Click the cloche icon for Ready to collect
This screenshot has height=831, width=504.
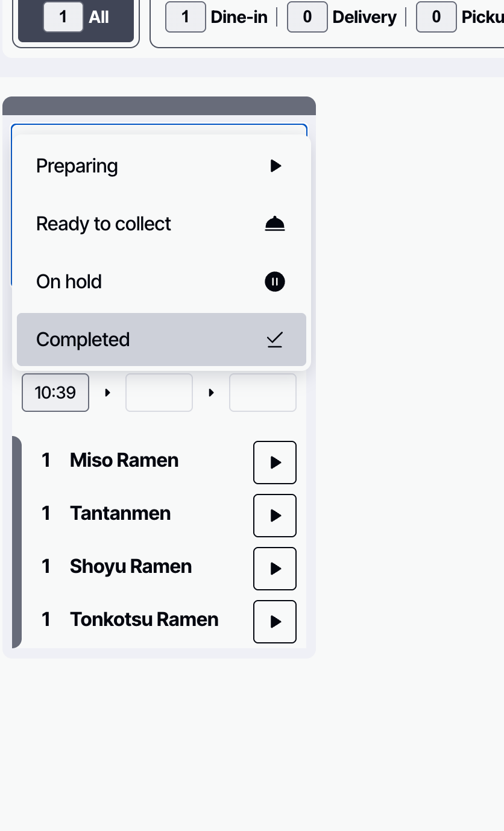point(275,224)
